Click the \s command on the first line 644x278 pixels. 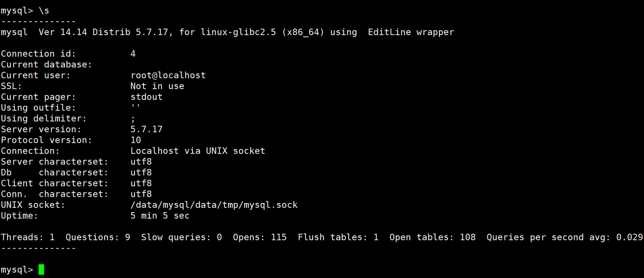click(x=44, y=11)
